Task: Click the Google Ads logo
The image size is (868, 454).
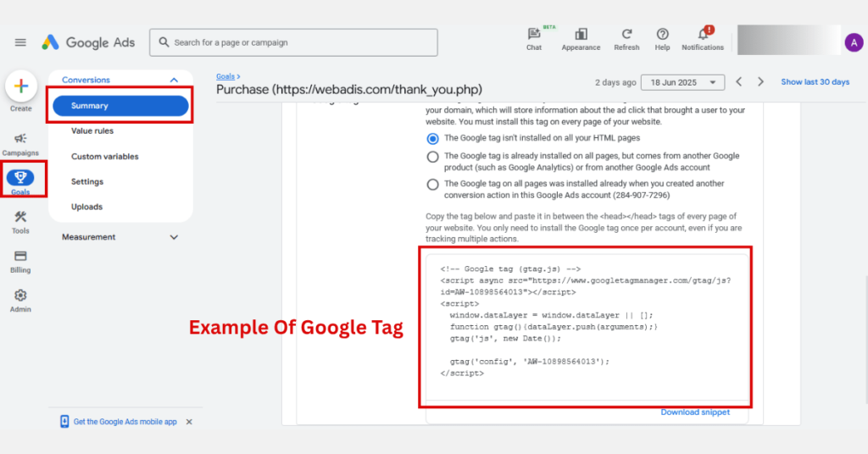Action: (x=88, y=42)
